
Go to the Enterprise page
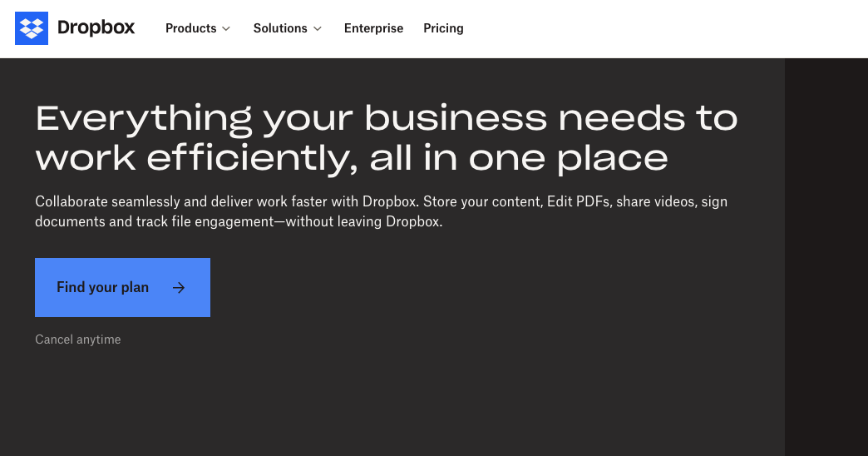coord(373,28)
